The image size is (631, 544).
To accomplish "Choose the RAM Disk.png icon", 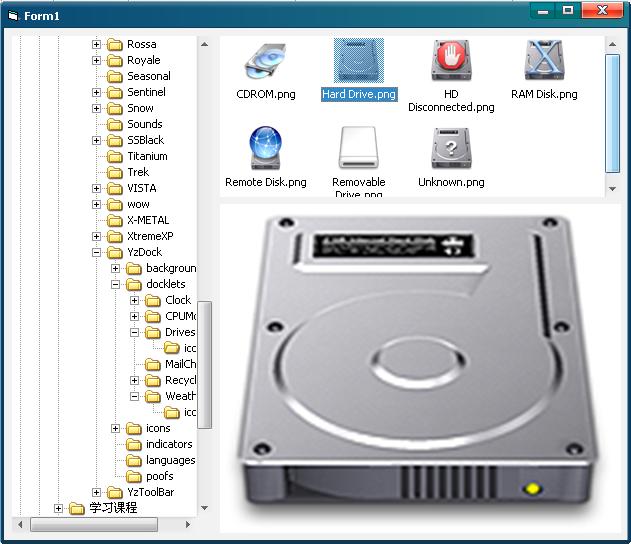I will [544, 62].
